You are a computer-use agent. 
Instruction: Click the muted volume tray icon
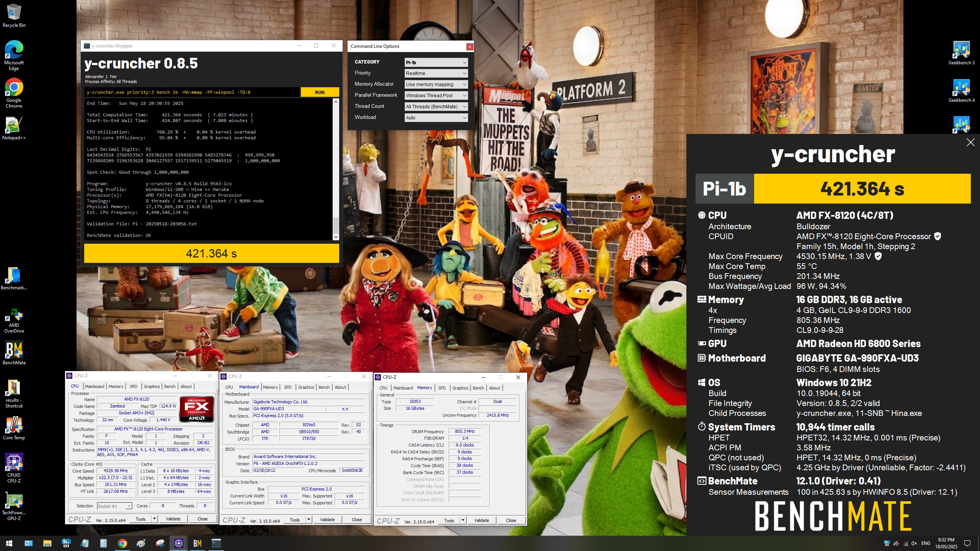[x=914, y=543]
